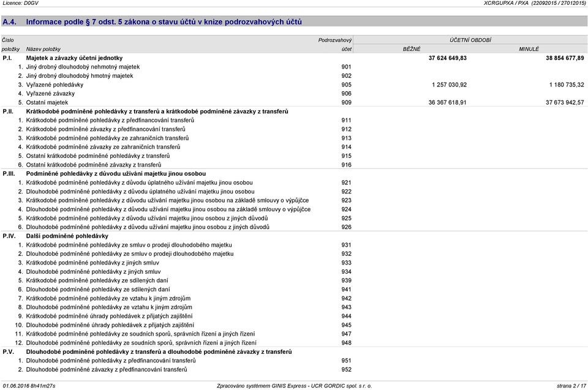This screenshot has width=588, height=390.
Task: Select 'Krátkodobé podmíněné závazky z předfinancování transferů'
Action: pyautogui.click(x=105, y=129)
